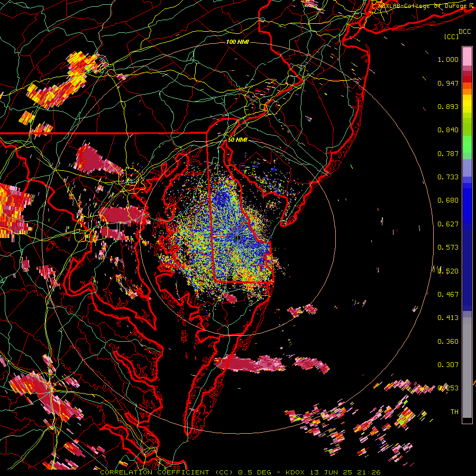The height and width of the screenshot is (476, 476).
Task: Select the 0.947 legend value
Action: click(x=448, y=83)
